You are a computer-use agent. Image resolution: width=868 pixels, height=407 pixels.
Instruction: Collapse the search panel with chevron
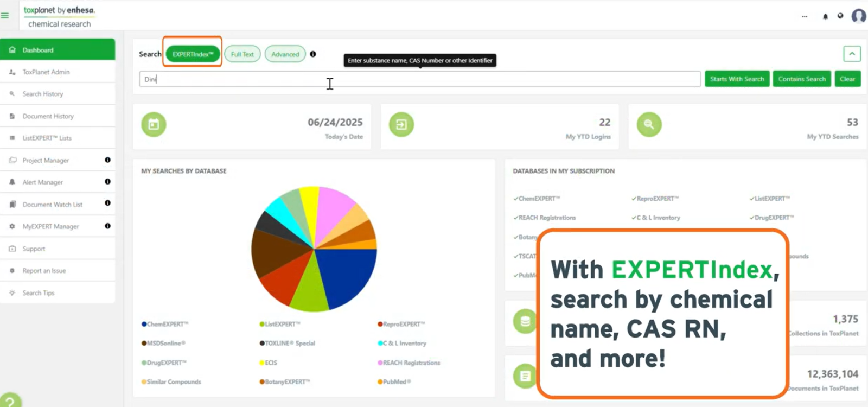(x=852, y=54)
